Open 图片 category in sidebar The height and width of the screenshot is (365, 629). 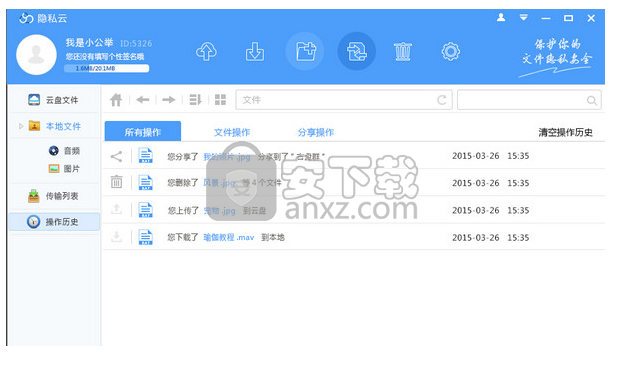click(x=64, y=169)
